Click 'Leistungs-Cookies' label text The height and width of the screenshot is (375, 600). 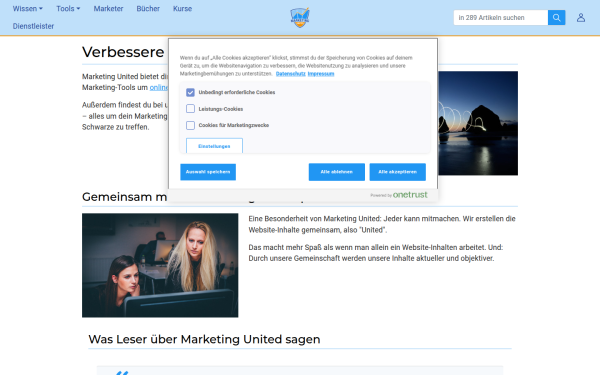point(221,109)
